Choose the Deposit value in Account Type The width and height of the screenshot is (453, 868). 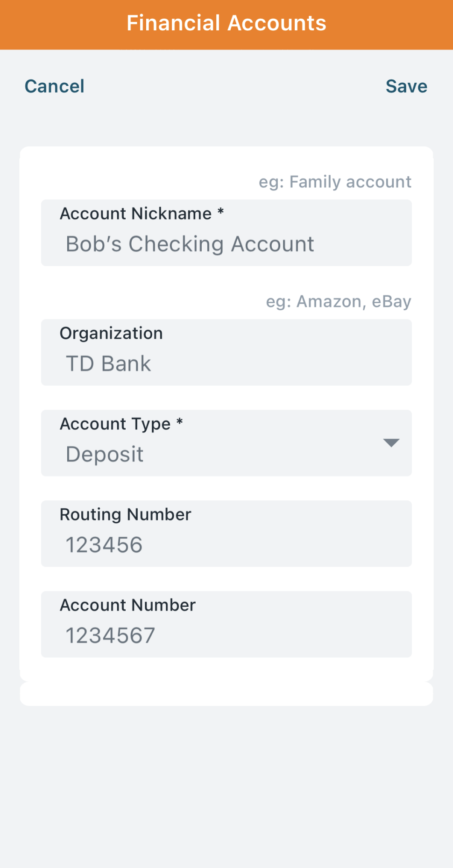(x=105, y=455)
